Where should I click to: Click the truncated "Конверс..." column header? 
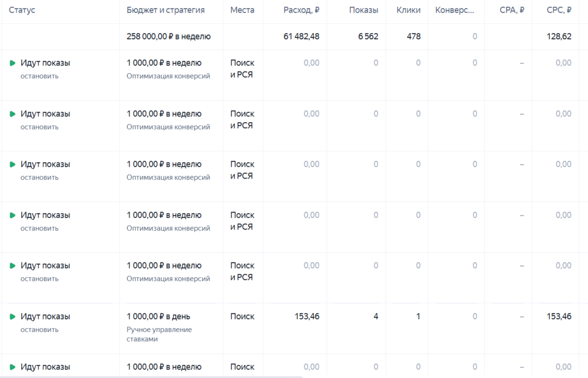455,10
